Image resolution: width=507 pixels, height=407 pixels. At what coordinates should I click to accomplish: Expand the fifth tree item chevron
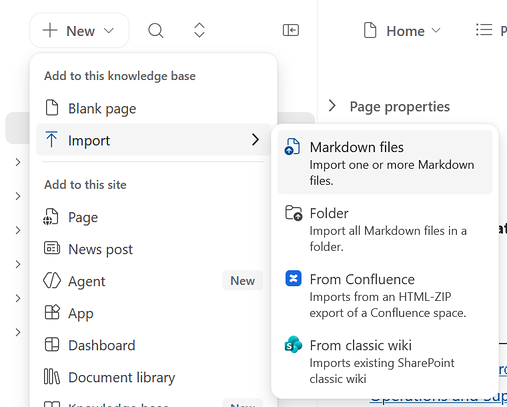point(18,298)
